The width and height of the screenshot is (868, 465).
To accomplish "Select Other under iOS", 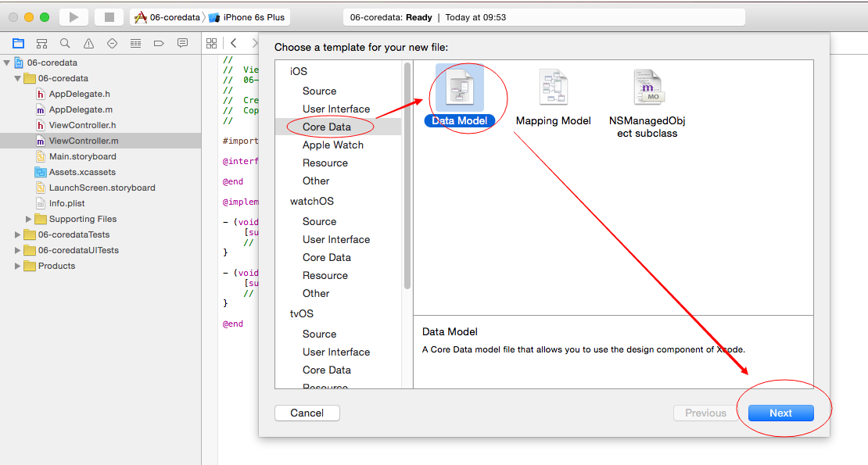I will [316, 181].
